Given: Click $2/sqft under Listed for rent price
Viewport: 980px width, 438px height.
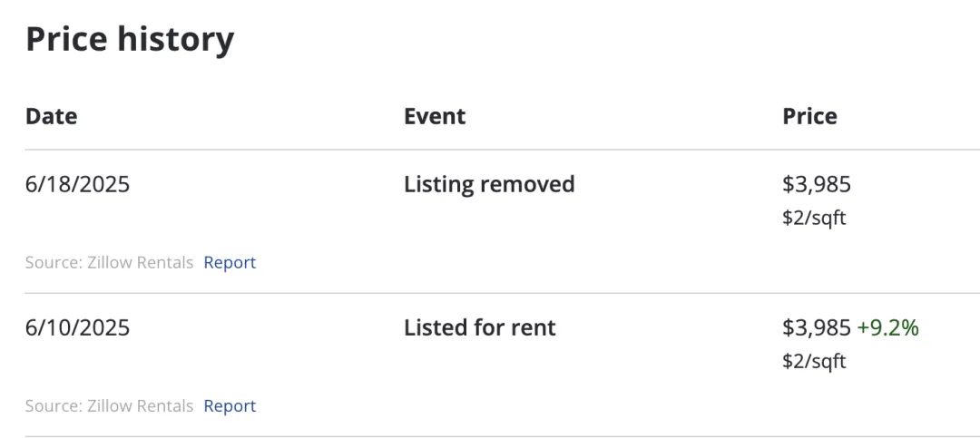Looking at the screenshot, I should point(814,361).
